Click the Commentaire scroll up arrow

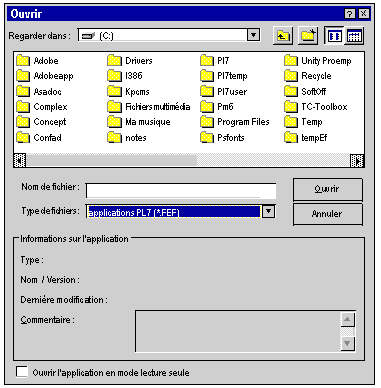[x=347, y=320]
